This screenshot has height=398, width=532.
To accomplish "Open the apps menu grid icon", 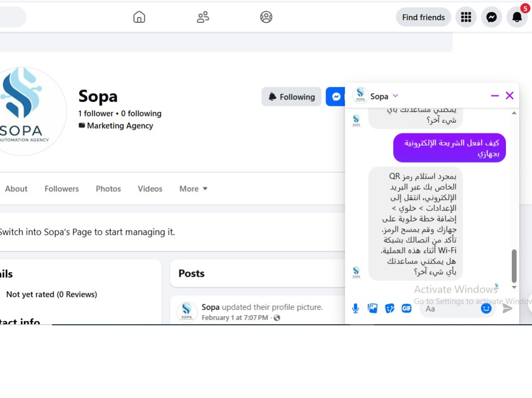I will [466, 17].
